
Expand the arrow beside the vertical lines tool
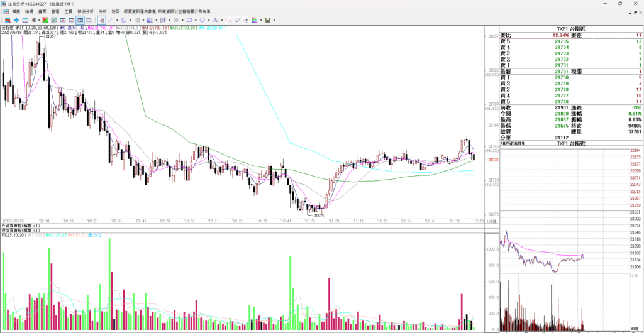(143, 19)
